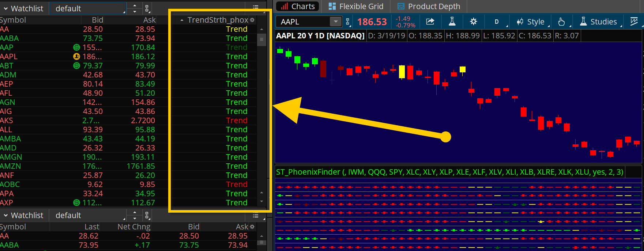Viewport: 644px width, 251px height.
Task: Click the scrollbar thumb beside the AABA Trend cell
Action: [261, 39]
